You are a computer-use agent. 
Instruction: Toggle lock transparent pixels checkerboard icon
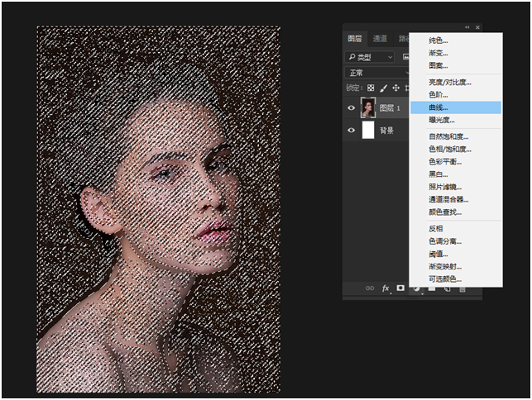tap(371, 88)
